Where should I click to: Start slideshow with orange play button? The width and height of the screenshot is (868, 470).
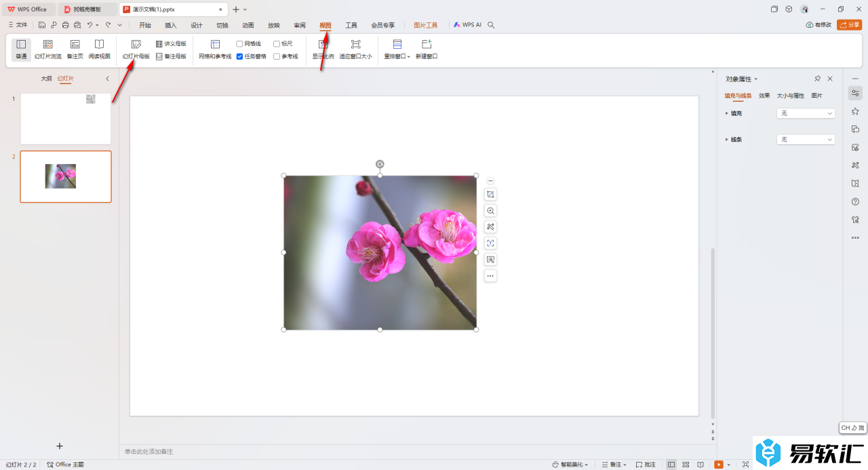tap(719, 465)
